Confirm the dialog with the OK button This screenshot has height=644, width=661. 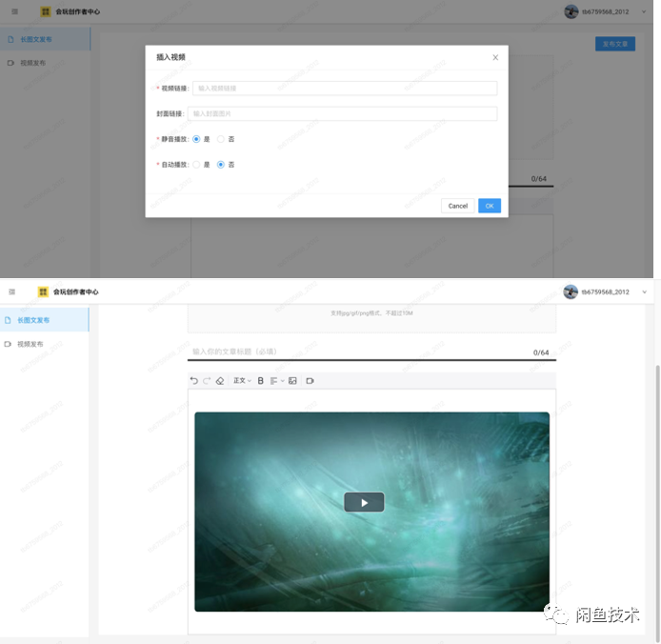pyautogui.click(x=490, y=206)
